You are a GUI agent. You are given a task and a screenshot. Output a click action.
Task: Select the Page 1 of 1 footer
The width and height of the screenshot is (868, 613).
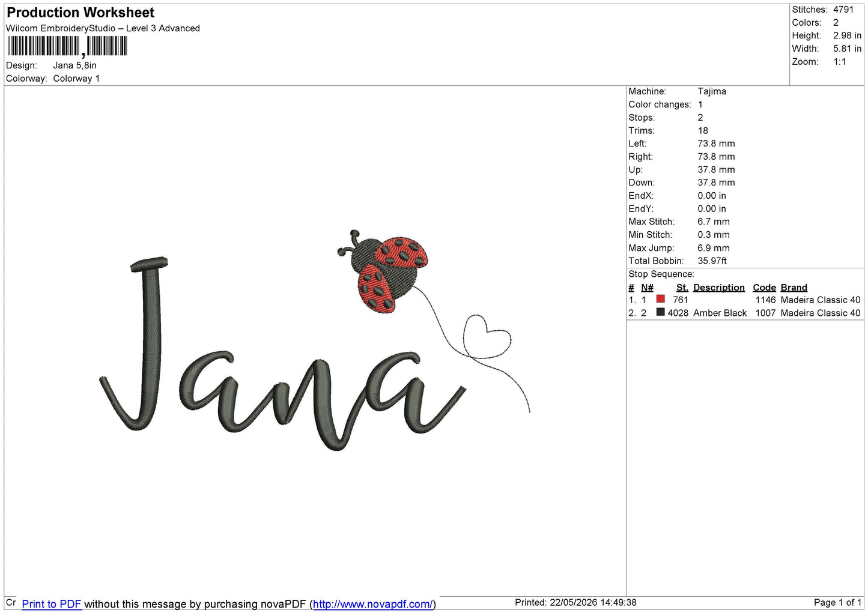[837, 602]
